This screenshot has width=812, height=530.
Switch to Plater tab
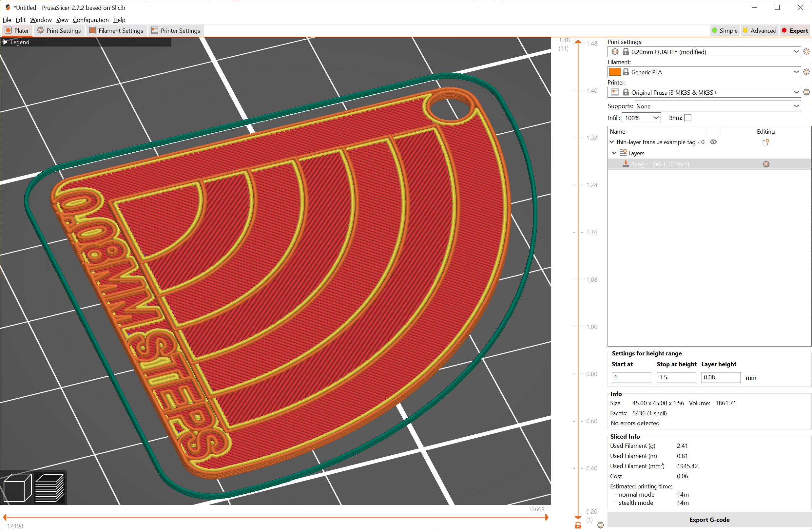(17, 31)
